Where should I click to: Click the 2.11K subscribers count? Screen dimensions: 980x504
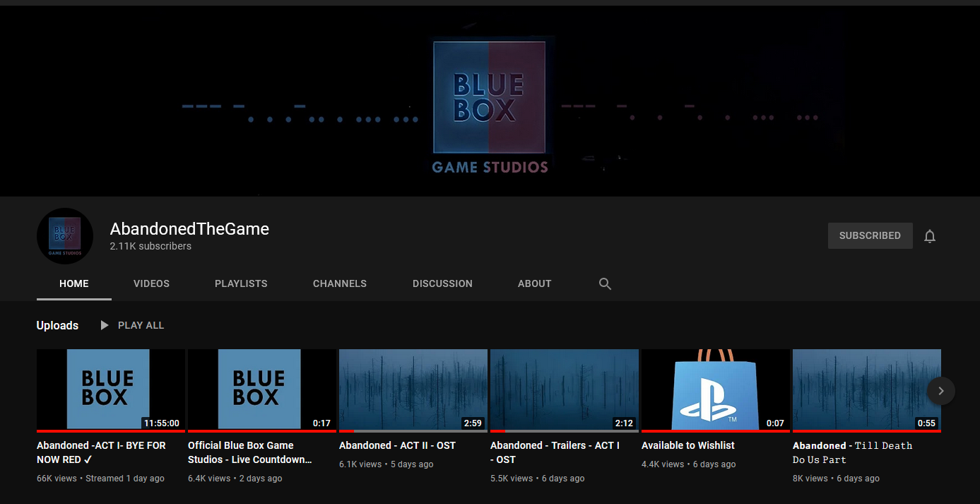pyautogui.click(x=150, y=247)
